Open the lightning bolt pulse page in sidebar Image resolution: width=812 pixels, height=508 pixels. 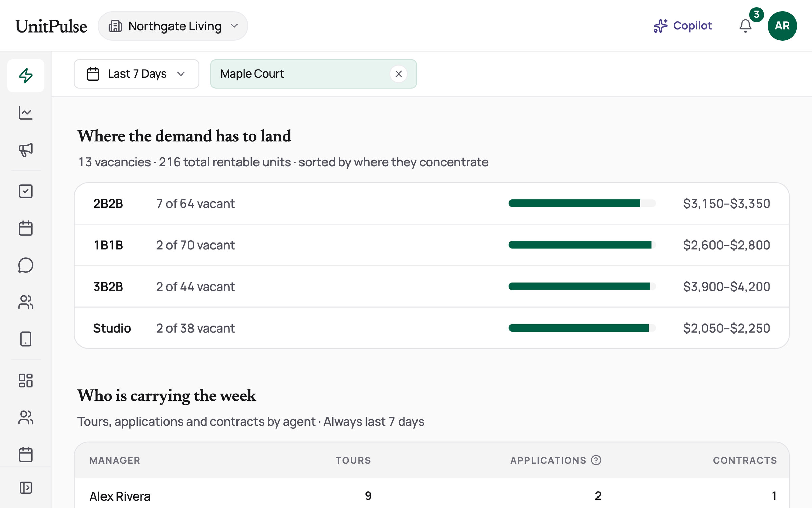[x=26, y=76]
